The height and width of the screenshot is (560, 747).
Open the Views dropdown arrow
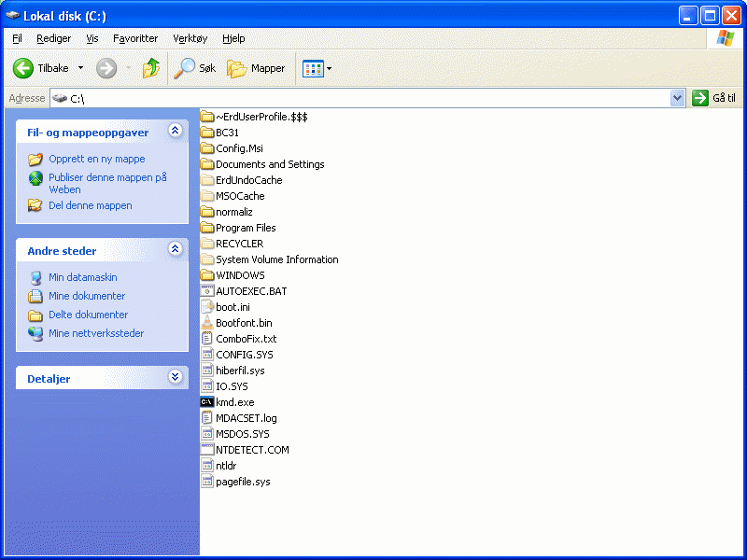330,68
